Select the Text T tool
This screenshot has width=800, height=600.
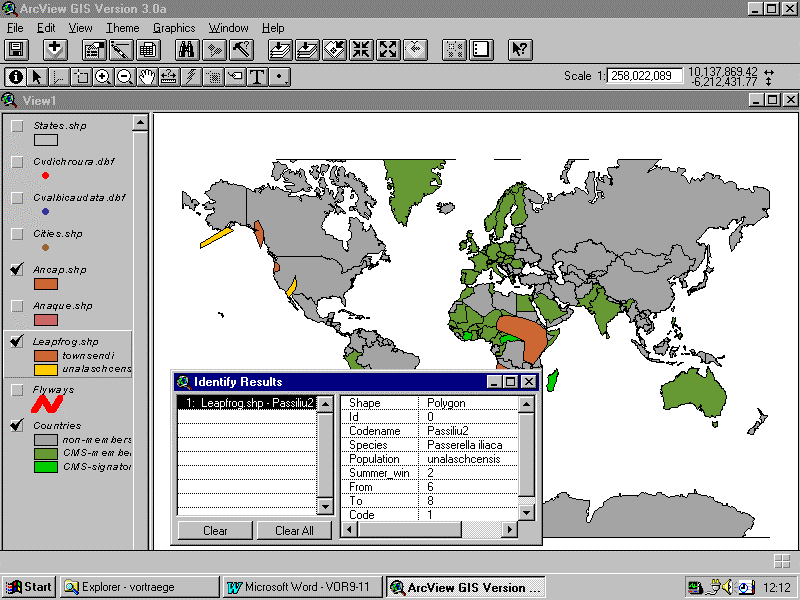click(x=257, y=77)
